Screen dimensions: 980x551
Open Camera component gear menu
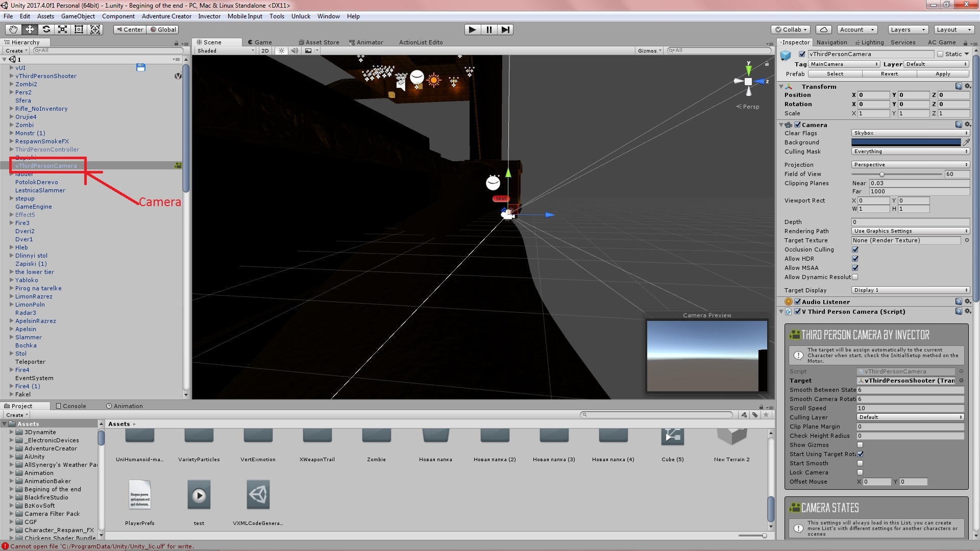(x=967, y=124)
